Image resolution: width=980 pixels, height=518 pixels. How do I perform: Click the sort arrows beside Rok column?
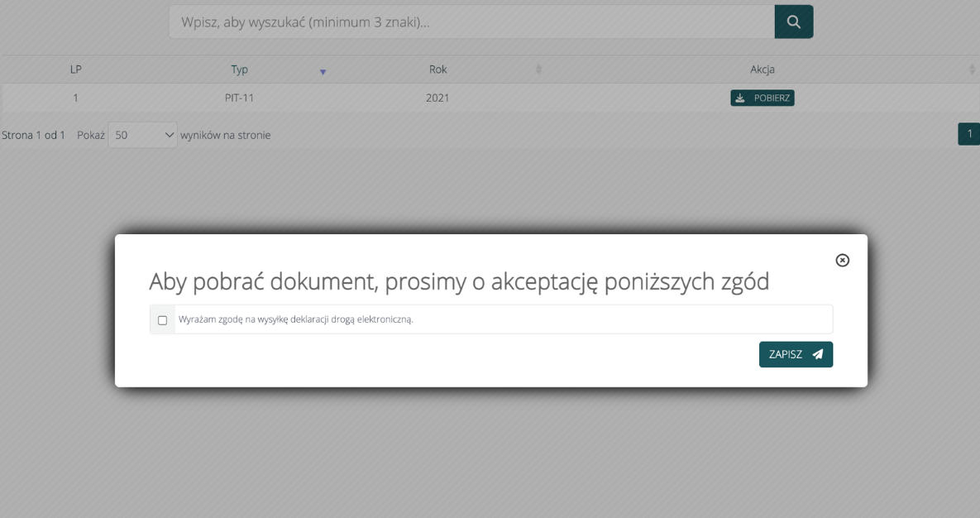tap(538, 70)
